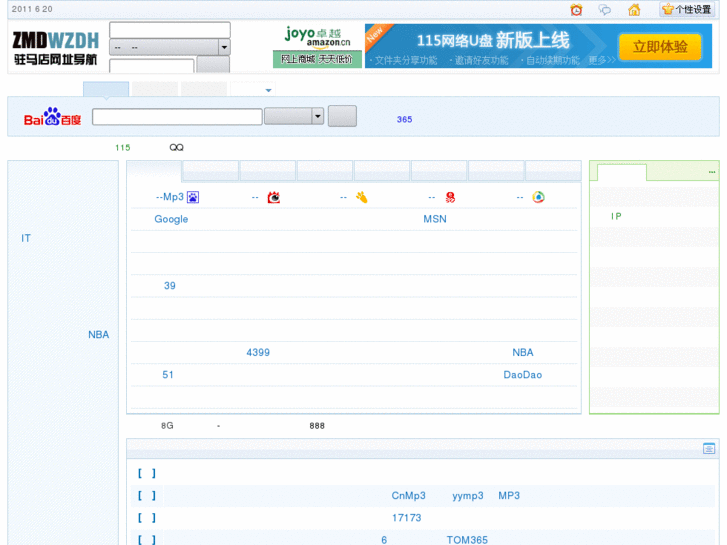Open the QQ link below search bar
727x545 pixels.
176,147
